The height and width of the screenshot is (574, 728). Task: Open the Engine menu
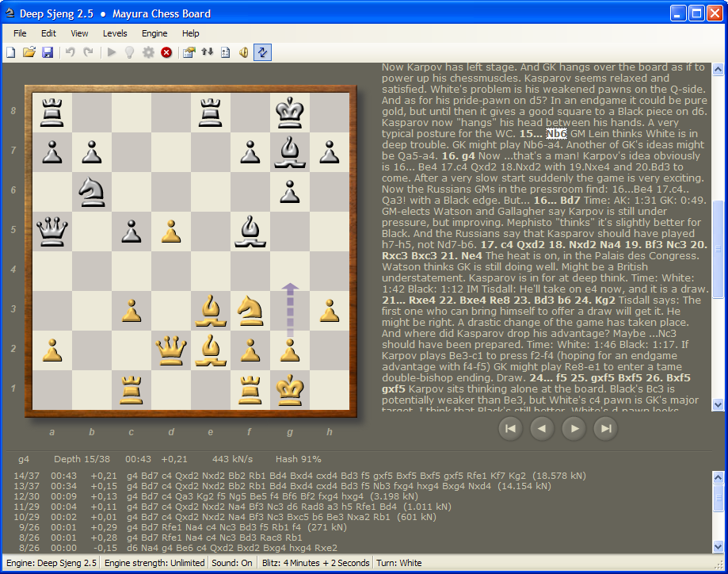tap(154, 33)
